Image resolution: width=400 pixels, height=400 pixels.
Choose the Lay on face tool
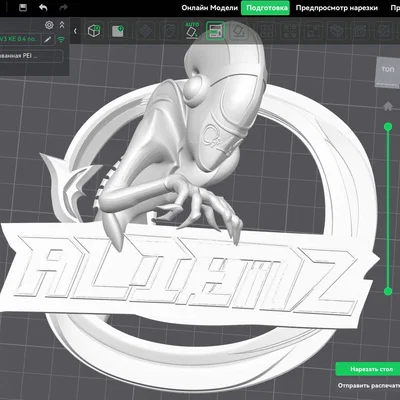click(x=239, y=31)
